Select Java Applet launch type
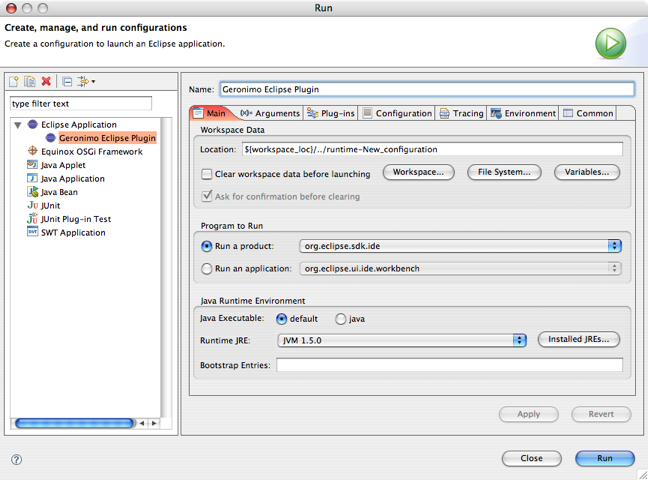This screenshot has height=480, width=648. click(63, 165)
